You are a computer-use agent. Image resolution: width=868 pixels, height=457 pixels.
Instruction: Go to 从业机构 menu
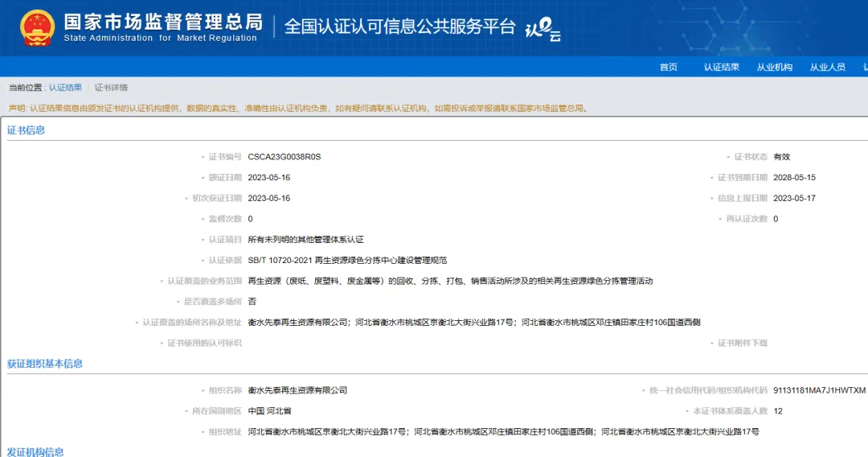pyautogui.click(x=775, y=67)
